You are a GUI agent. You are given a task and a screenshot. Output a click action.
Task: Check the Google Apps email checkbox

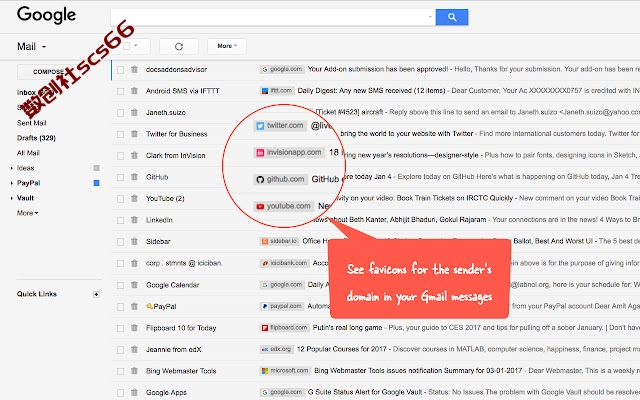tap(120, 393)
